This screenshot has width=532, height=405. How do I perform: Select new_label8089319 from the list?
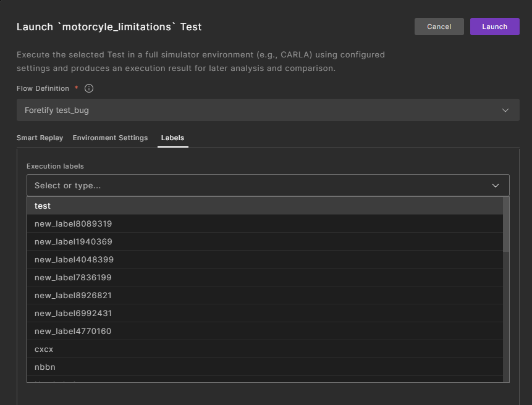click(x=264, y=223)
